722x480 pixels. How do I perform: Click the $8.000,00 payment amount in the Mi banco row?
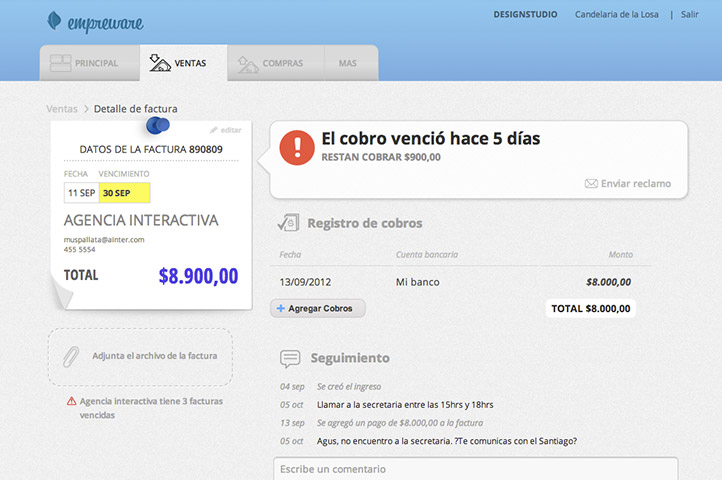(x=608, y=282)
